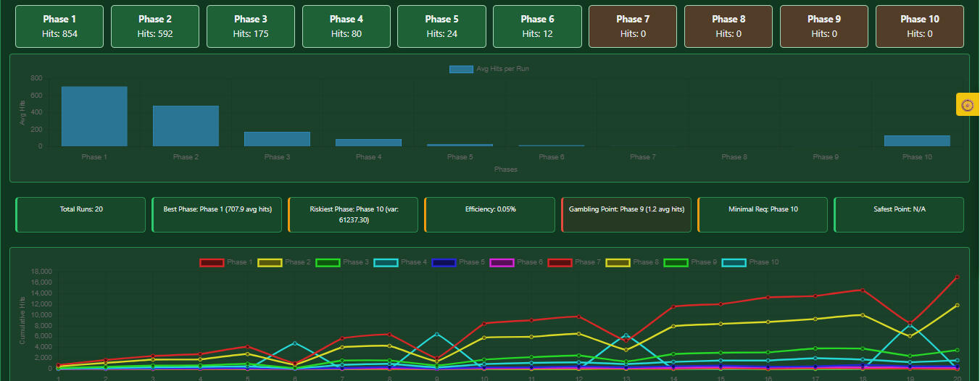Click the Phase 10 card with 0 hits
This screenshot has width=980, height=381.
tap(919, 27)
